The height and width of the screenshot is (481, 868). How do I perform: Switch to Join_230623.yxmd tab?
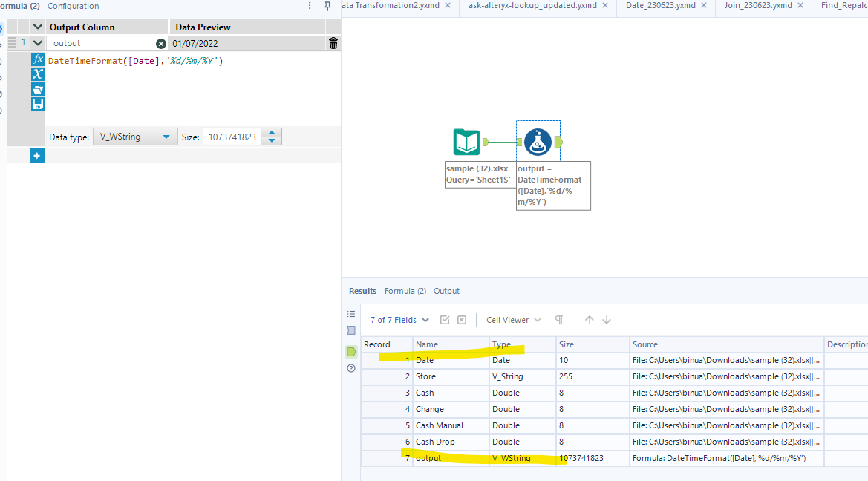[758, 5]
